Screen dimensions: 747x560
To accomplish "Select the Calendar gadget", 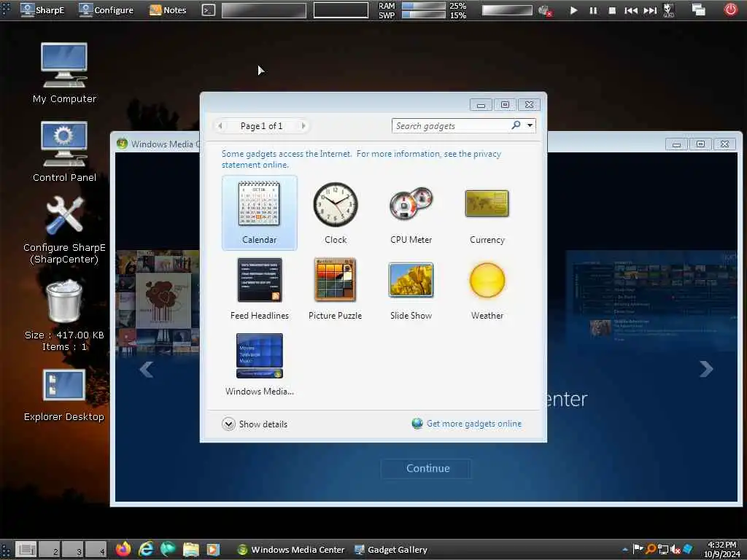I will tap(259, 212).
